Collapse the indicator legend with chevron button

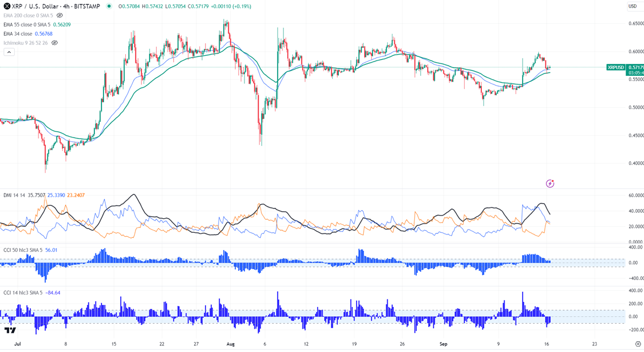[9, 52]
